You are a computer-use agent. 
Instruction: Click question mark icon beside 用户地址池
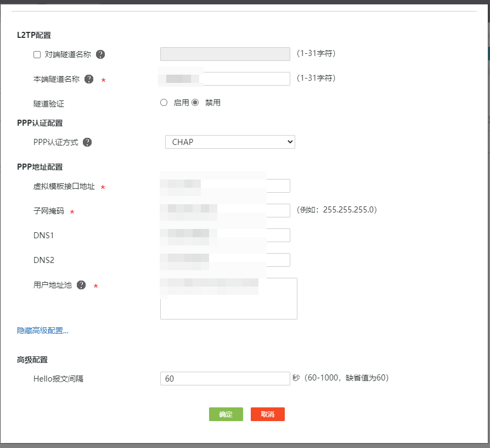point(80,284)
